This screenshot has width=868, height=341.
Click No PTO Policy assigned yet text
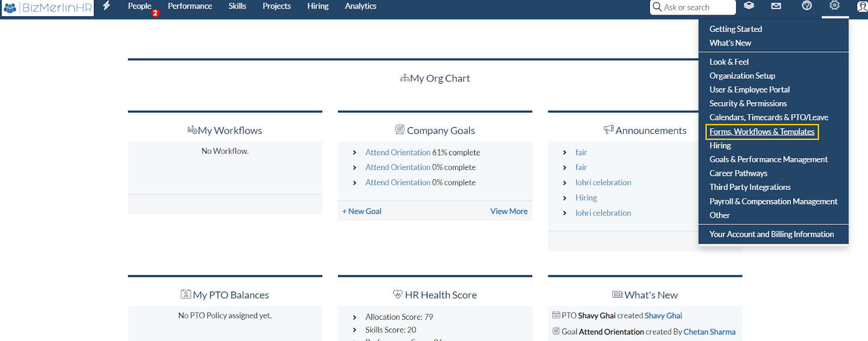pos(225,315)
